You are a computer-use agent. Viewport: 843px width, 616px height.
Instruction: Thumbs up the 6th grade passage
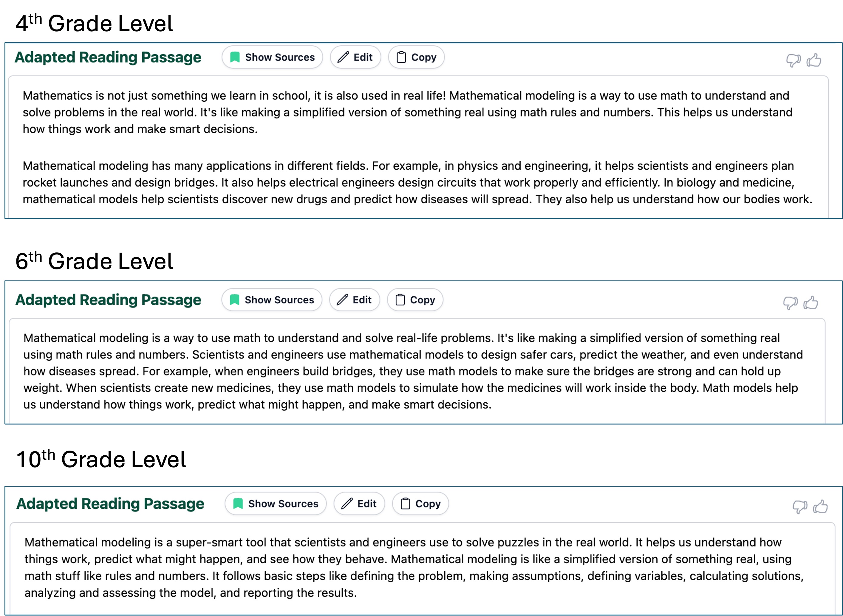point(810,302)
